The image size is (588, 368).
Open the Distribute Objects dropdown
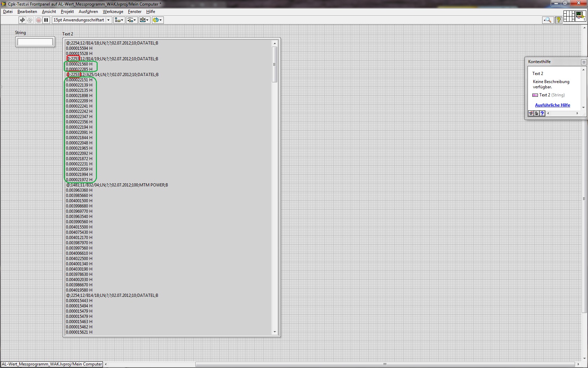(132, 20)
